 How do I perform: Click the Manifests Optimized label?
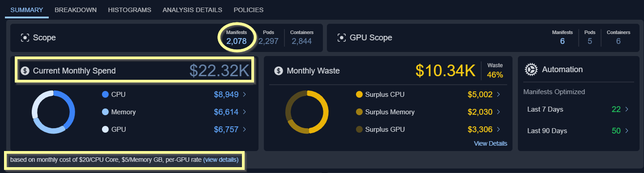coord(554,92)
